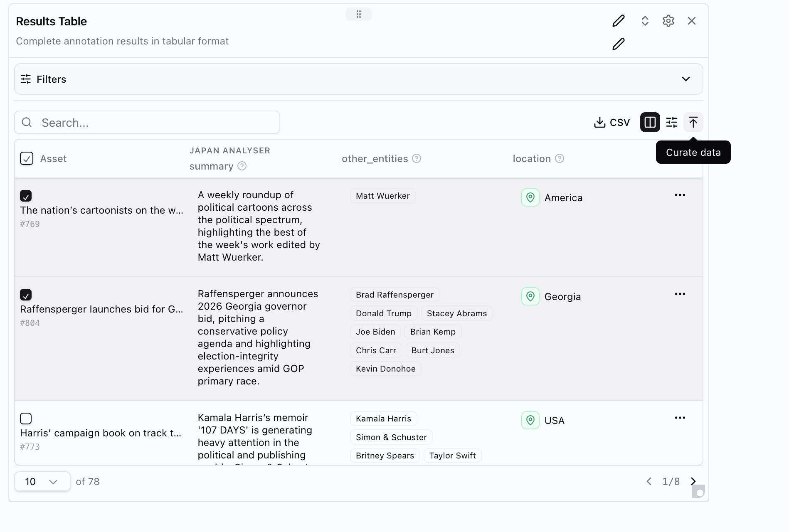Screen dimensions: 789x532
Task: Open the rows-per-page dropdown showing 10
Action: click(42, 481)
